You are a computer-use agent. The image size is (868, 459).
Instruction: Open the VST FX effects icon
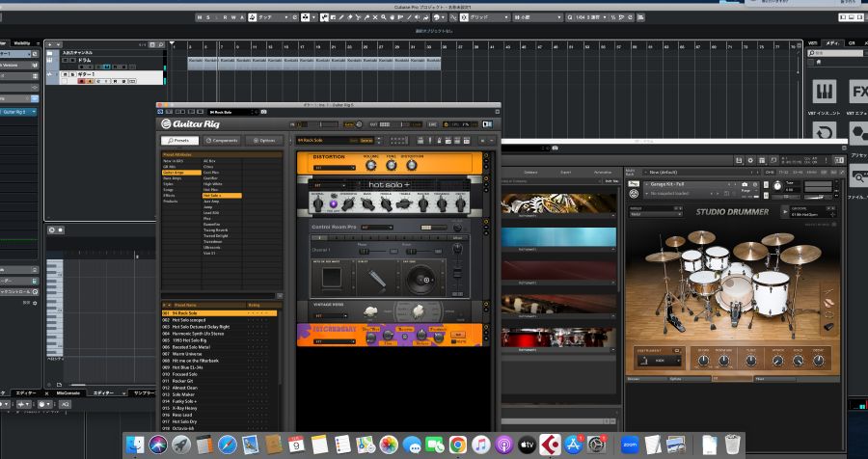(857, 92)
